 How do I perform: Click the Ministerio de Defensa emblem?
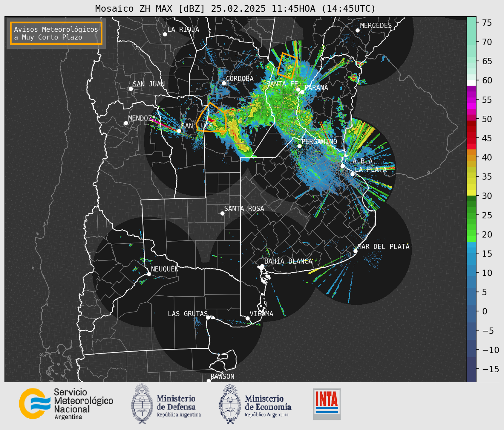[142, 403]
